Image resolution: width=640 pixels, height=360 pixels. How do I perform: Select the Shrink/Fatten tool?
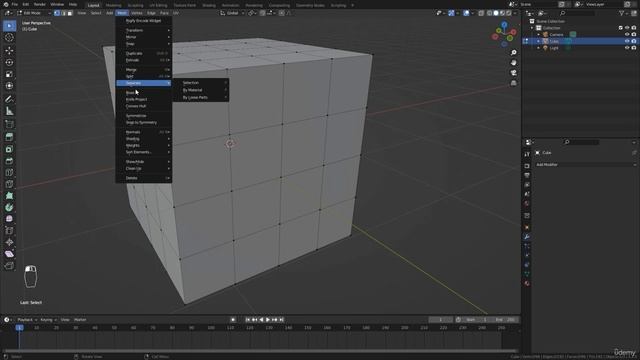click(x=9, y=242)
